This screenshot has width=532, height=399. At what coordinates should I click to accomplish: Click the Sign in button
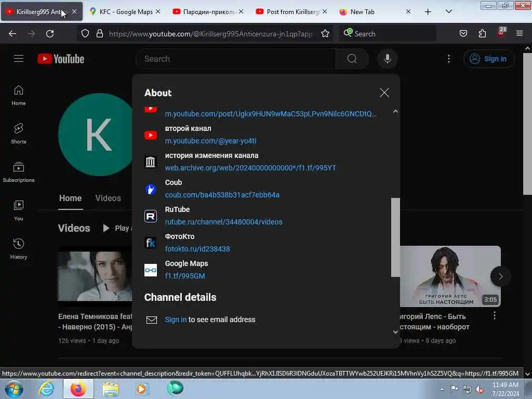[488, 59]
